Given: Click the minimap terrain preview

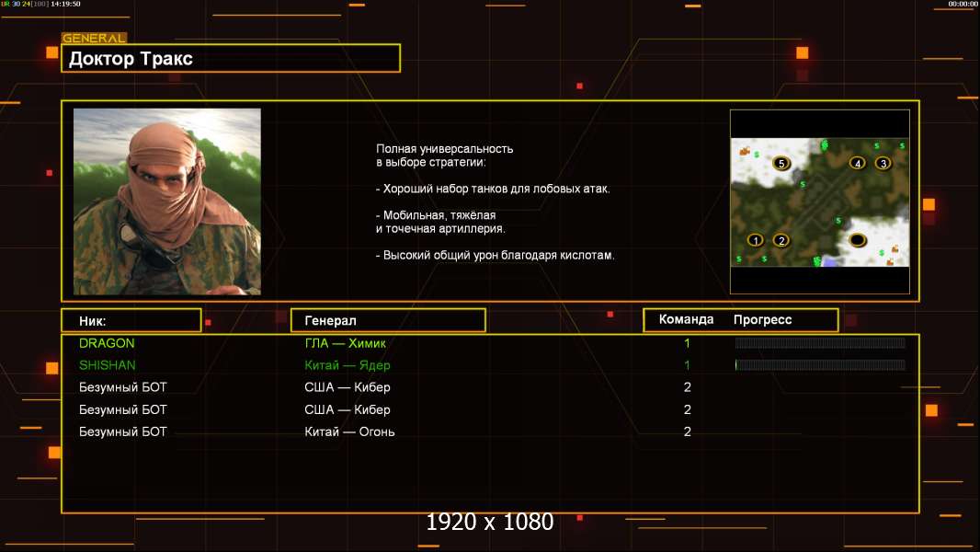Looking at the screenshot, I should tap(820, 201).
